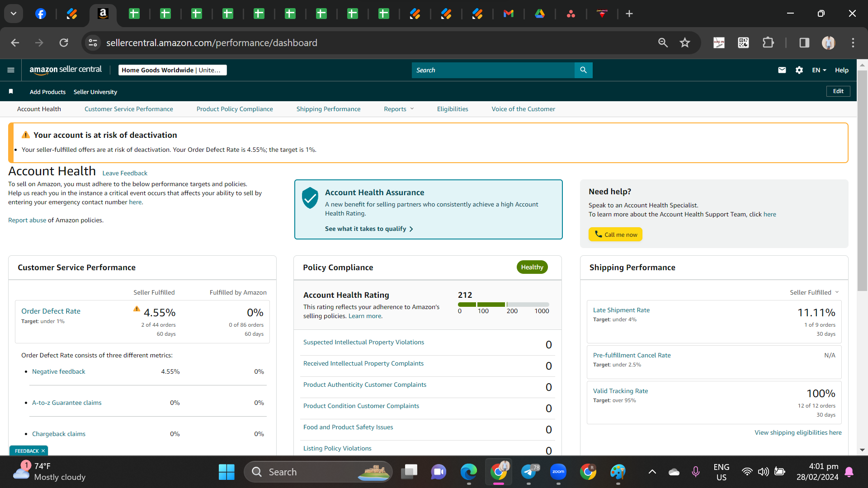The image size is (868, 488).
Task: Show hidden system tray icons
Action: 652,472
